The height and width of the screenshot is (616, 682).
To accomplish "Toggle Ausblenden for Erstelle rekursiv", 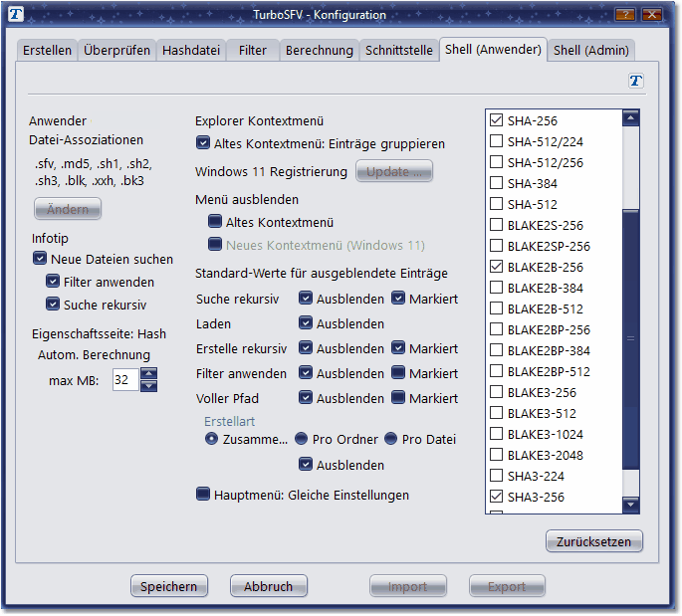I will click(x=306, y=347).
